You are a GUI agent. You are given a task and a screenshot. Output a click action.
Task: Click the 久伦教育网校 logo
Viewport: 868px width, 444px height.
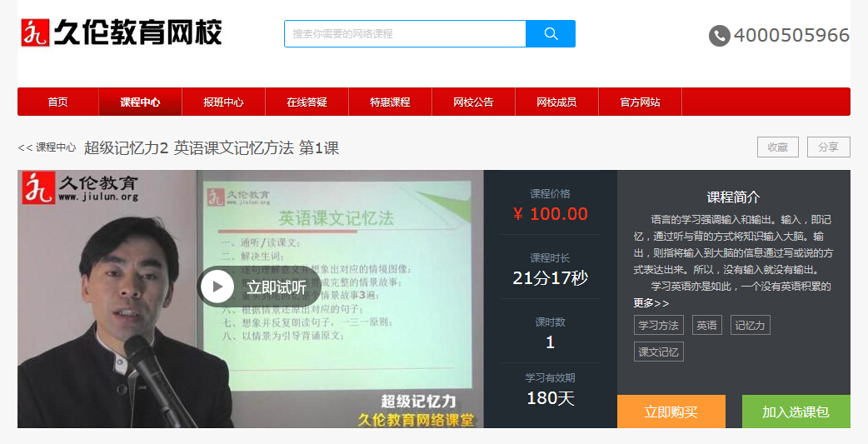tap(122, 33)
